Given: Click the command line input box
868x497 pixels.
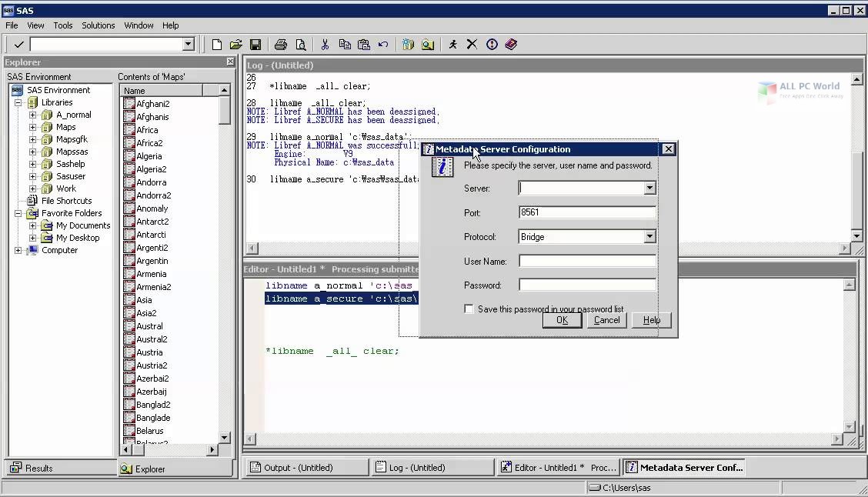Looking at the screenshot, I should [x=106, y=45].
